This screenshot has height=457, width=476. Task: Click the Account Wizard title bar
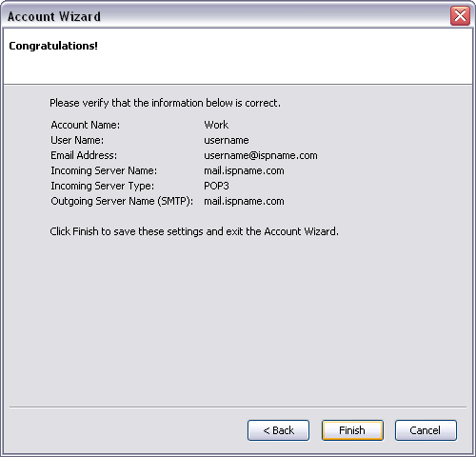point(222,16)
